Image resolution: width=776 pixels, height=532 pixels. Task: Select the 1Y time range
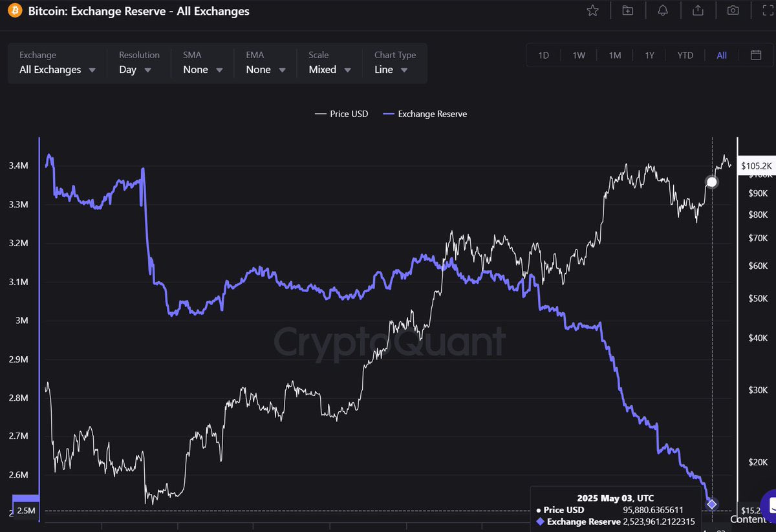pos(649,56)
